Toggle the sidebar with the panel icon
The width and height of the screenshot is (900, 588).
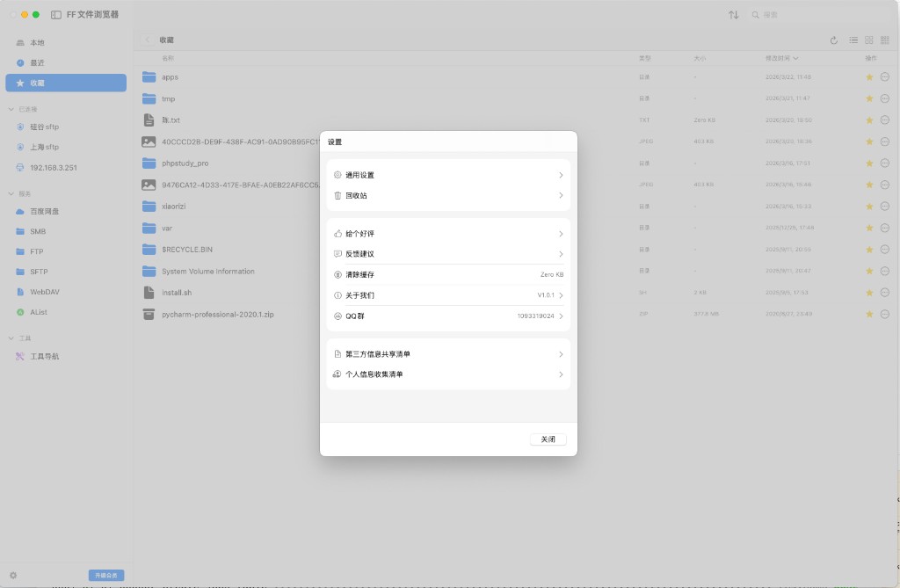tap(57, 15)
